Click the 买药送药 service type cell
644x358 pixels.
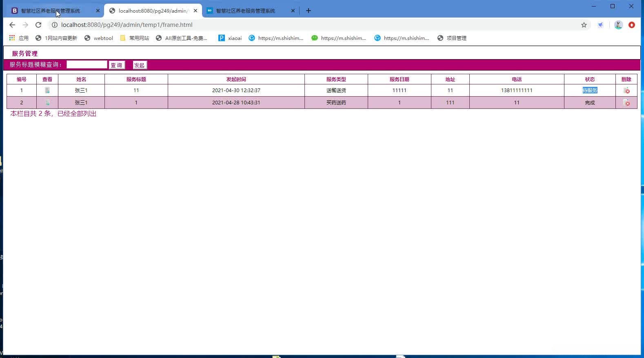pos(336,102)
